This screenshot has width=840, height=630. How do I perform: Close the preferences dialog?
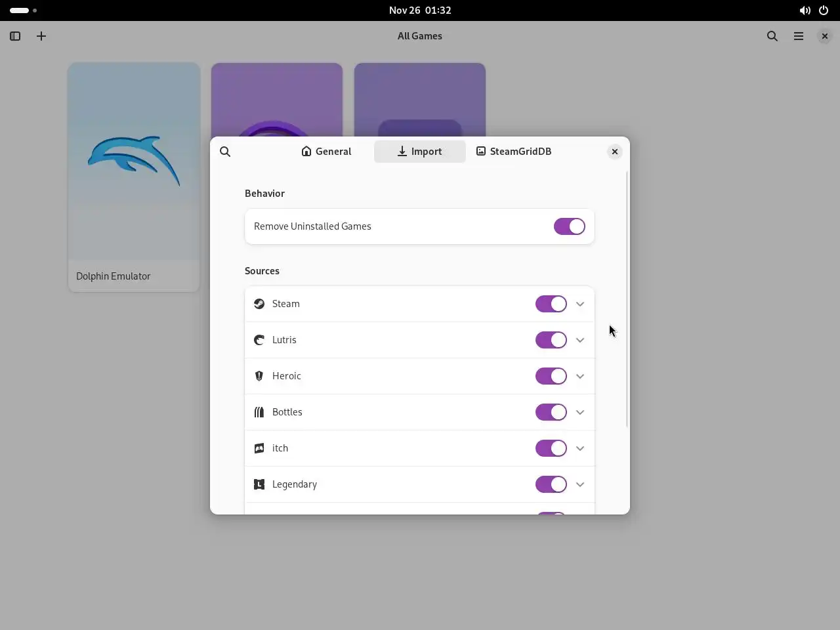pyautogui.click(x=615, y=152)
